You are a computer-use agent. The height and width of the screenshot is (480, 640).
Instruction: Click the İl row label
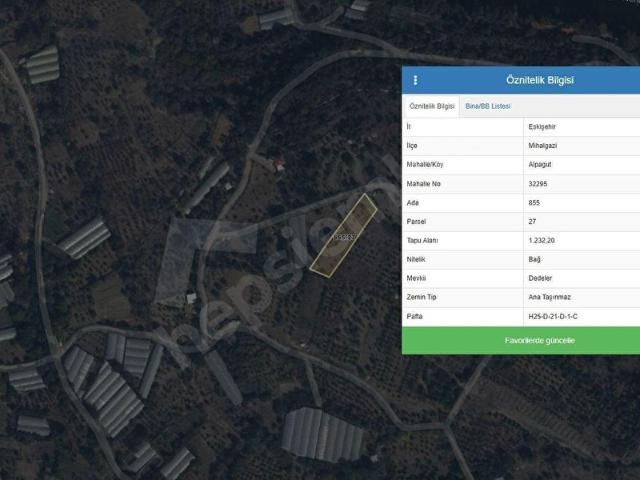409,127
